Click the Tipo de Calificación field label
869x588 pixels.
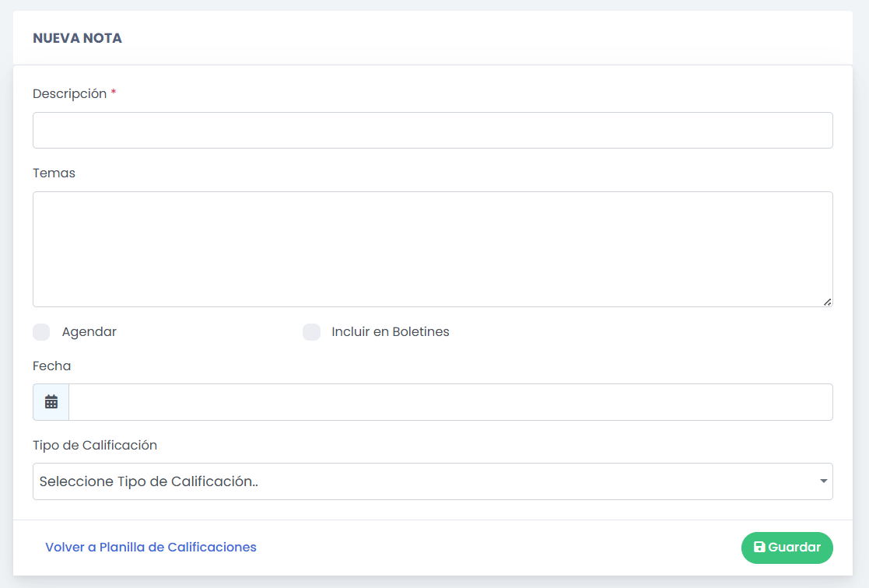pyautogui.click(x=95, y=446)
